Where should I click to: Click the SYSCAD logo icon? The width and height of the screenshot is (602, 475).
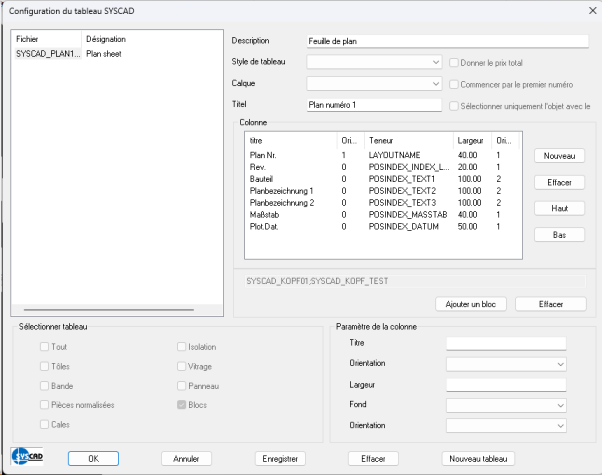(x=27, y=456)
